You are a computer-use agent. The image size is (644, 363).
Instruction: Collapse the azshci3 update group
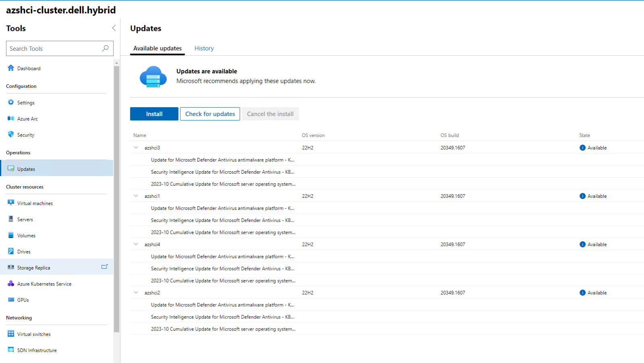click(136, 147)
